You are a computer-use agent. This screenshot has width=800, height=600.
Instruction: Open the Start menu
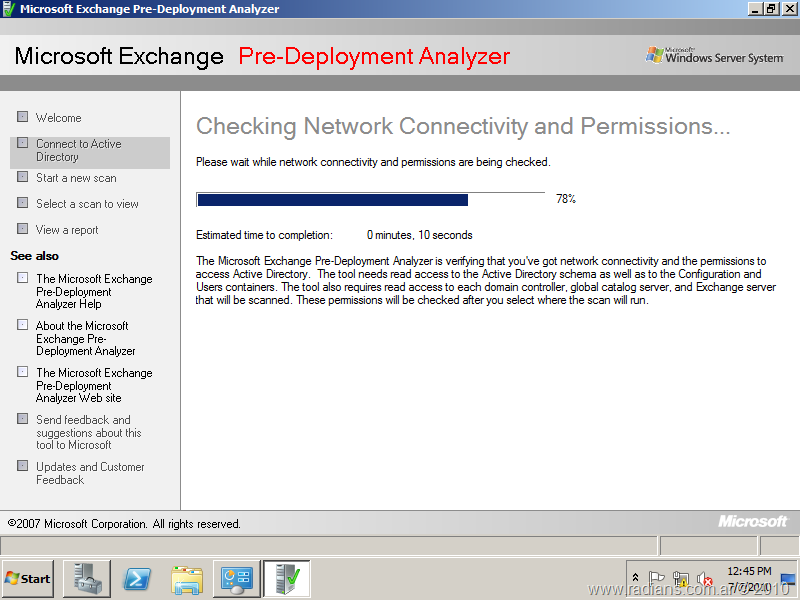click(x=28, y=579)
